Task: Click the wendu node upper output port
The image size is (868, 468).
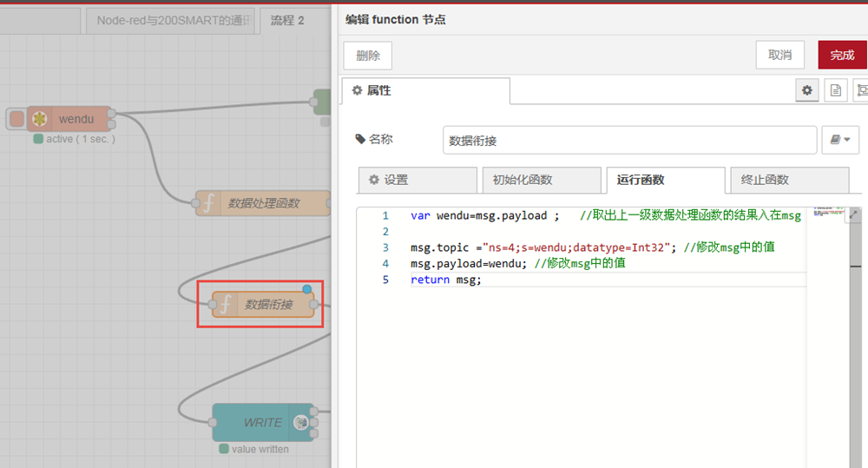Action: coord(111,114)
